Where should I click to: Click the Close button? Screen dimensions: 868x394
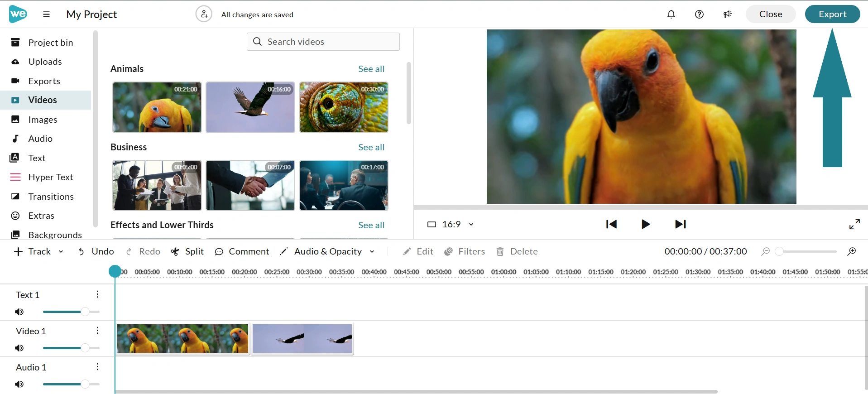(x=771, y=14)
